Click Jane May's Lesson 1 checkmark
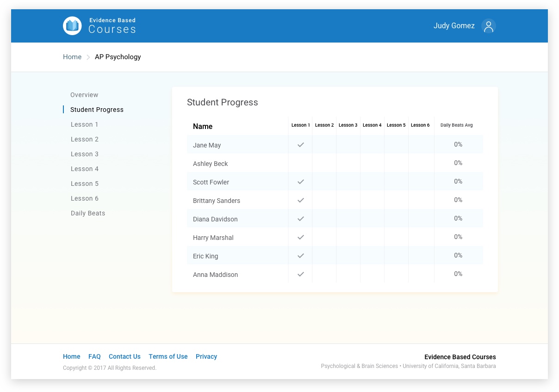The height and width of the screenshot is (392, 559). 301,145
